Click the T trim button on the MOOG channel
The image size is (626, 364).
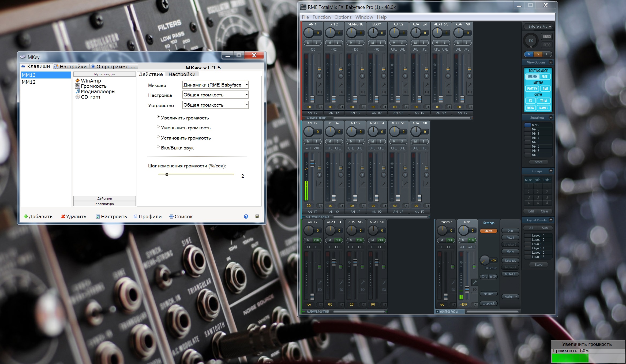pyautogui.click(x=384, y=76)
